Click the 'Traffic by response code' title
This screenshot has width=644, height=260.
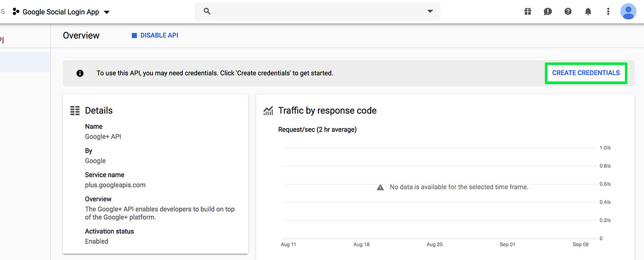[327, 110]
